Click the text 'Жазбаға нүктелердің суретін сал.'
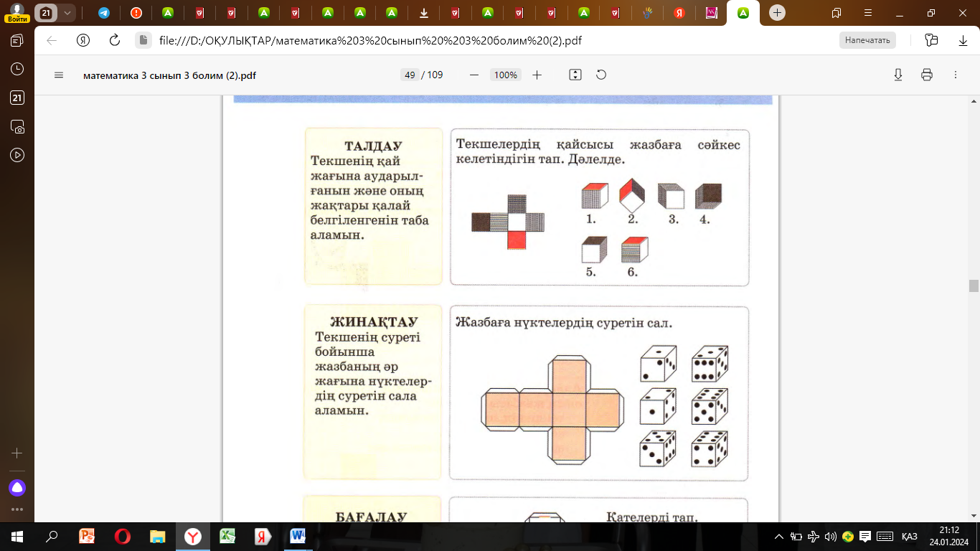The width and height of the screenshot is (980, 551). [x=564, y=323]
